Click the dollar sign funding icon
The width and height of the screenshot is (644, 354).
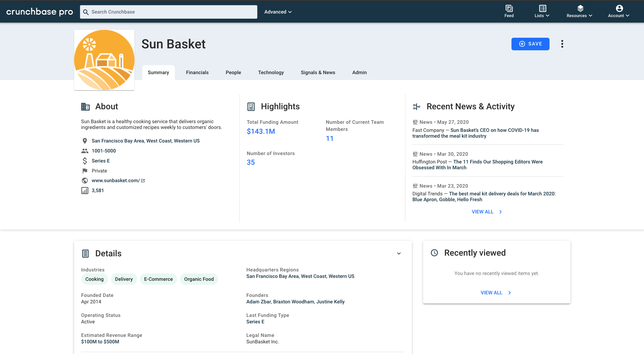point(85,161)
